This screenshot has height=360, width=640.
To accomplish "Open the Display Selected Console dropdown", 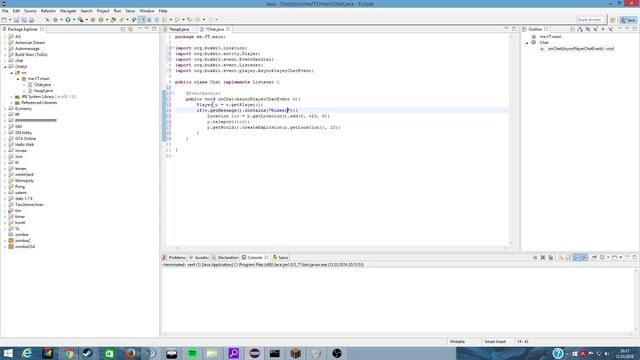I will tap(608, 258).
